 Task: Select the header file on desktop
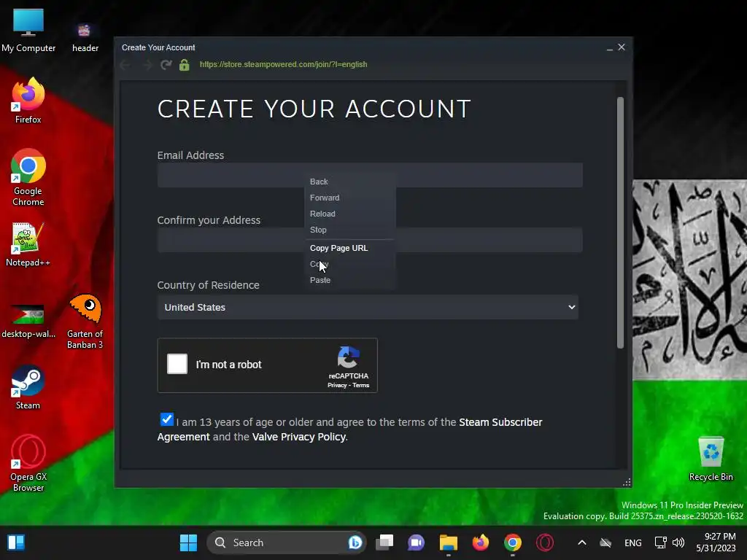[x=85, y=37]
